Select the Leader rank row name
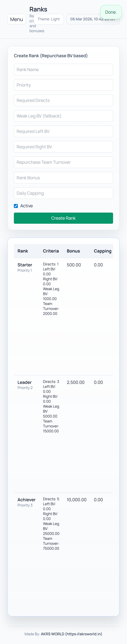 point(24,382)
